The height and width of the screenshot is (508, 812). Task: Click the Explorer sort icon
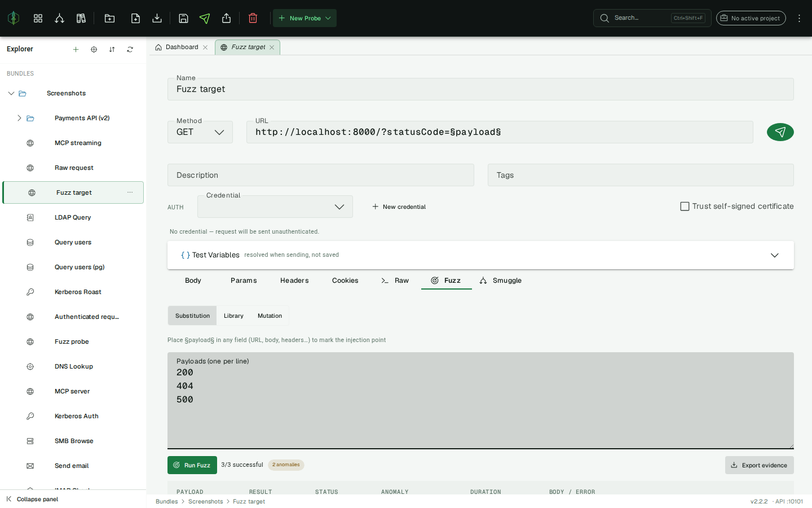[x=112, y=49]
